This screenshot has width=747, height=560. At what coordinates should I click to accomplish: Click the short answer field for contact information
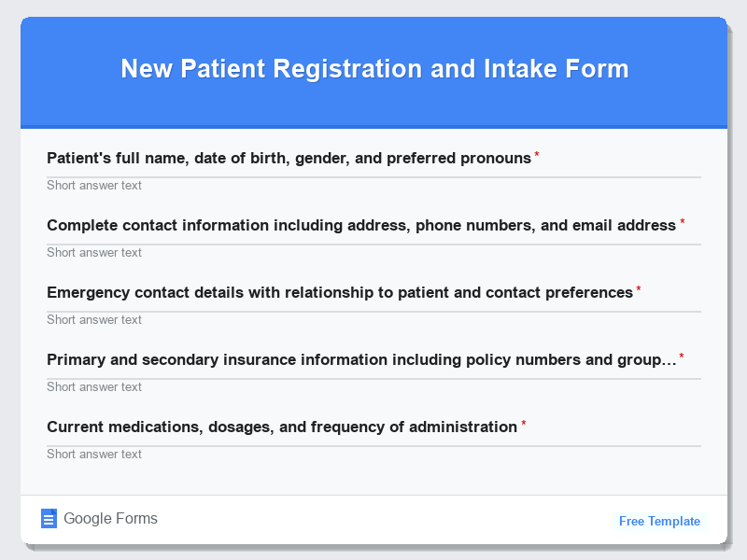coord(373,253)
